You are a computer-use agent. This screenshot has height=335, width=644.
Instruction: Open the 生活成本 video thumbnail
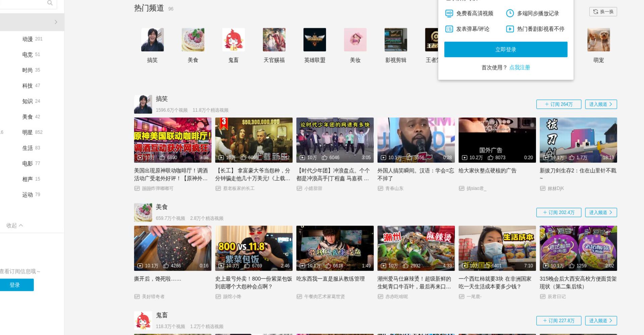(497, 248)
